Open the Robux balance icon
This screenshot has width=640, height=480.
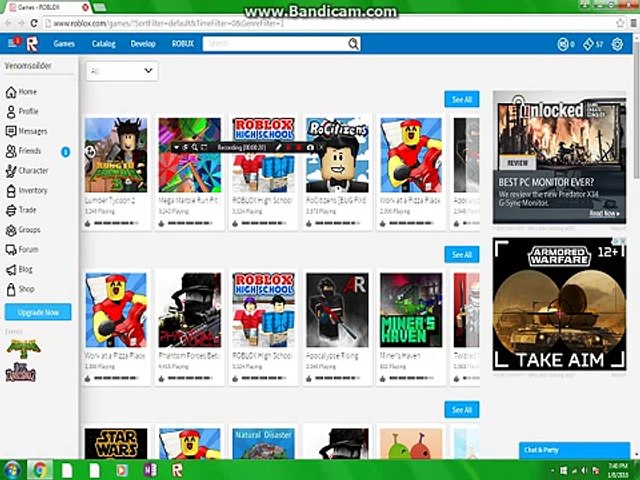563,44
